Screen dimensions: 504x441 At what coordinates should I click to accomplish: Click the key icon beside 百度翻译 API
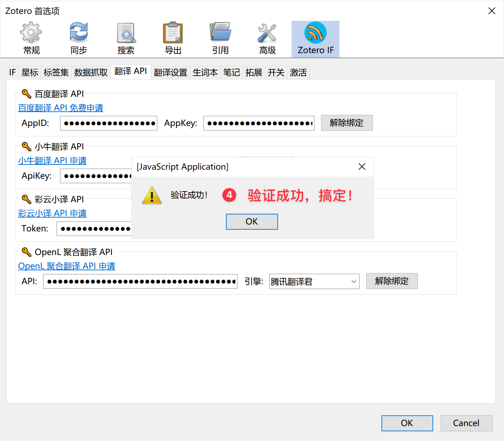click(x=26, y=94)
